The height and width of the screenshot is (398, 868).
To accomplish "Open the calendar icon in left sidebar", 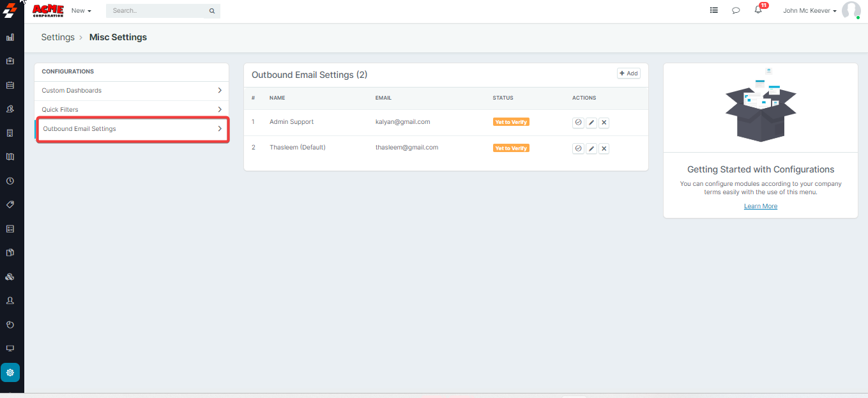I will [x=10, y=85].
